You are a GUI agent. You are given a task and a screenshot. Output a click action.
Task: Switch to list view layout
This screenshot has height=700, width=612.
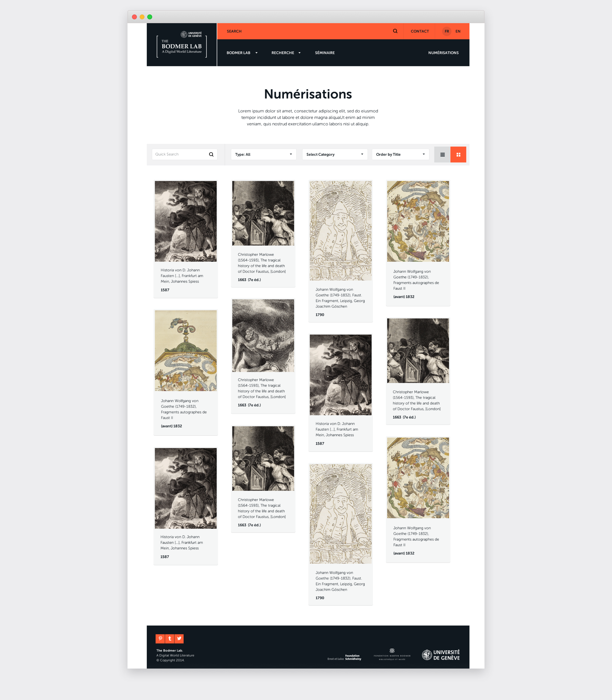(442, 154)
